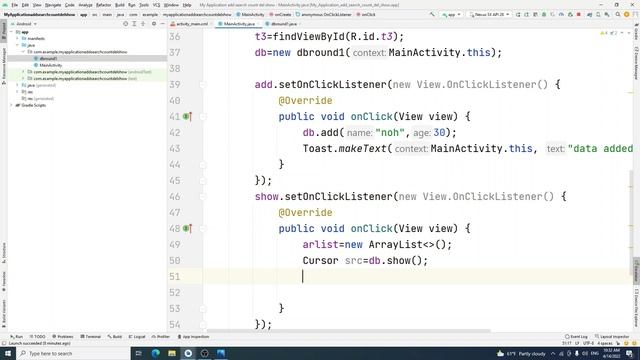This screenshot has height=360, width=640.
Task: Fold code block at line 39
Action: [x=203, y=85]
